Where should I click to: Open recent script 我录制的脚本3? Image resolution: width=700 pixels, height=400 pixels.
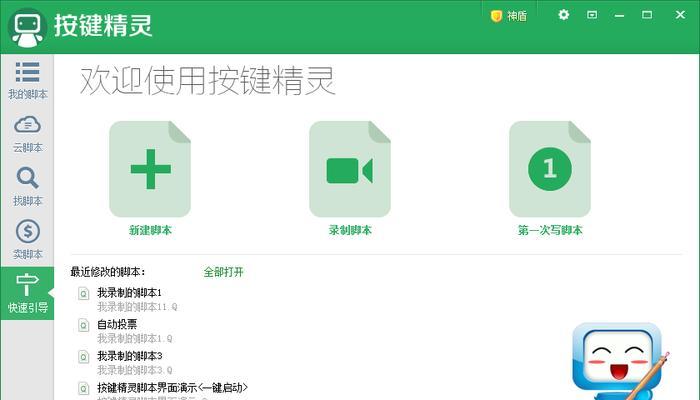130,356
